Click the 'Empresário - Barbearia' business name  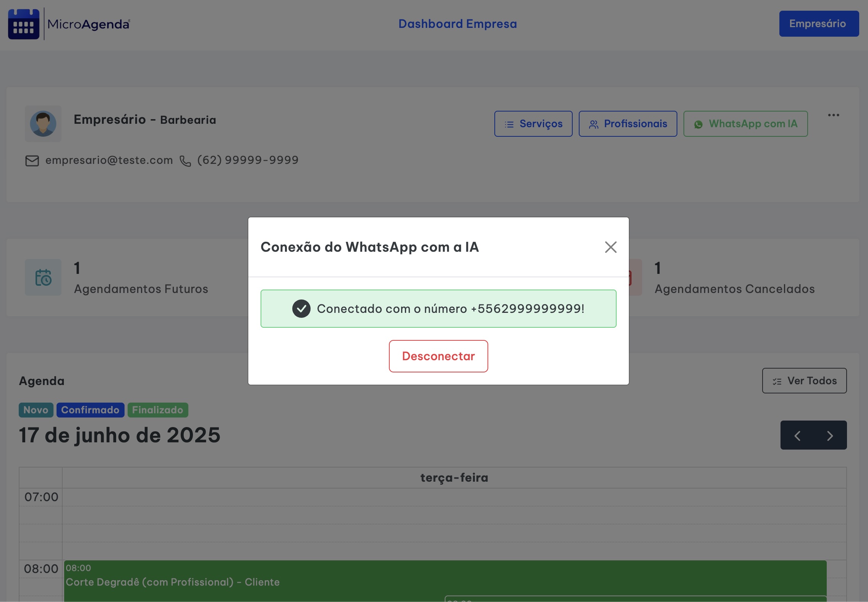click(145, 120)
